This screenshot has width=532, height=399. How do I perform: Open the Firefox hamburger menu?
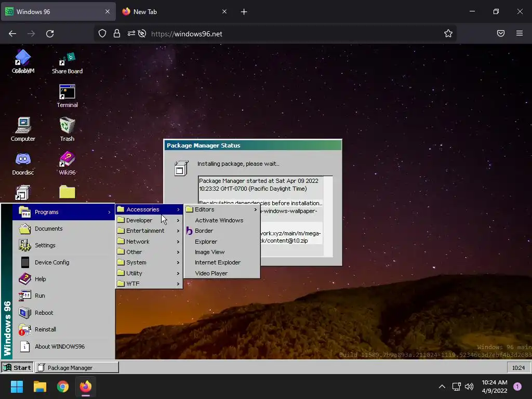point(520,33)
